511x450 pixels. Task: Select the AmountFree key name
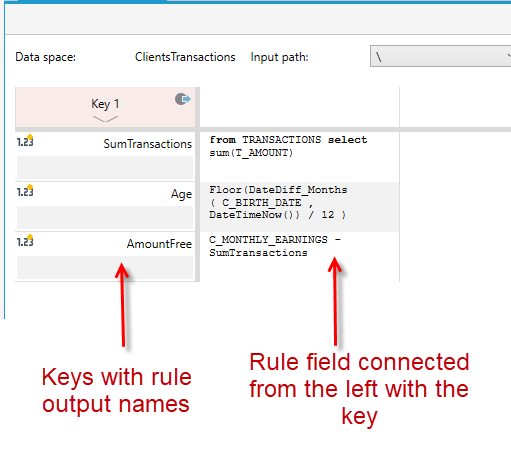click(x=159, y=244)
